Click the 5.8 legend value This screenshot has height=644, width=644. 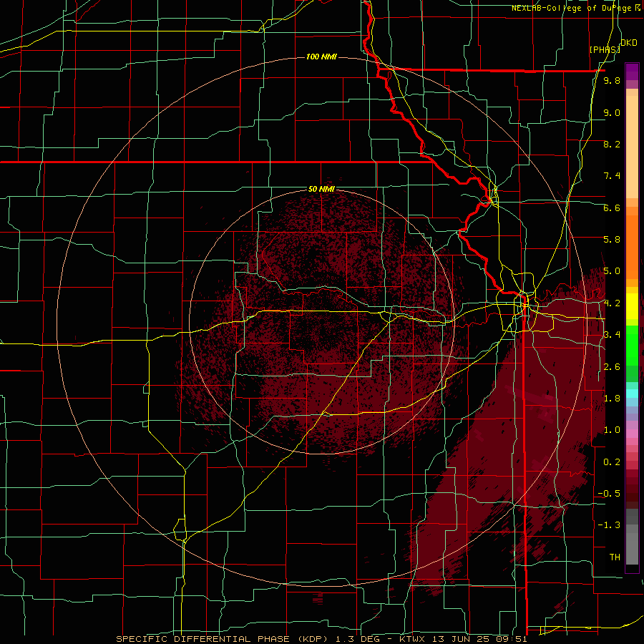[x=612, y=240]
